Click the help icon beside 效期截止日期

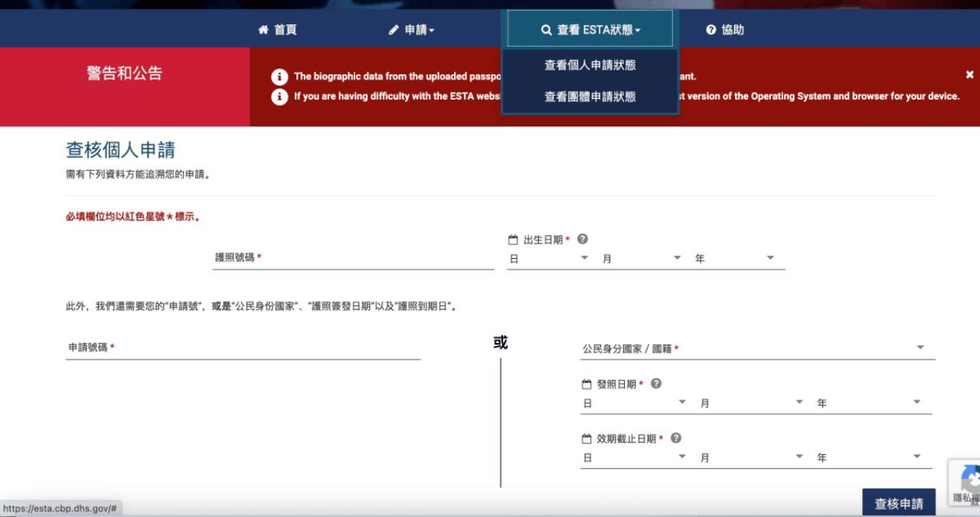tap(675, 438)
